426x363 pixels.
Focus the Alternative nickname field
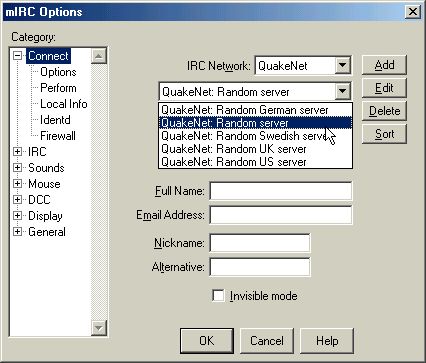(260, 267)
